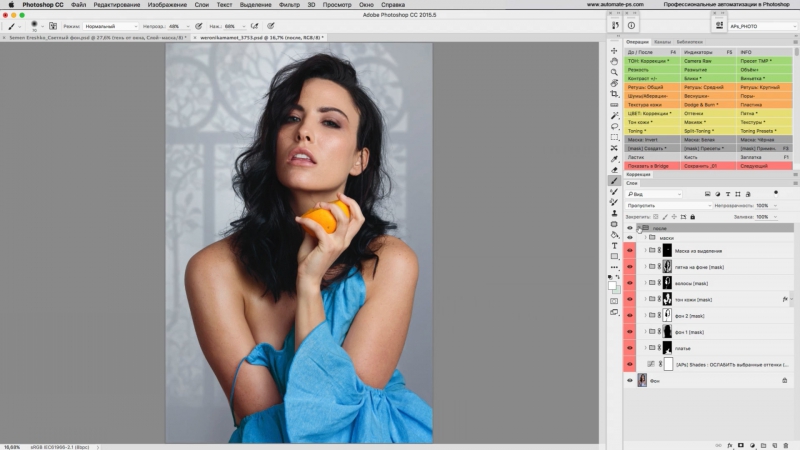The width and height of the screenshot is (800, 450).
Task: Select the Type tool
Action: [614, 246]
